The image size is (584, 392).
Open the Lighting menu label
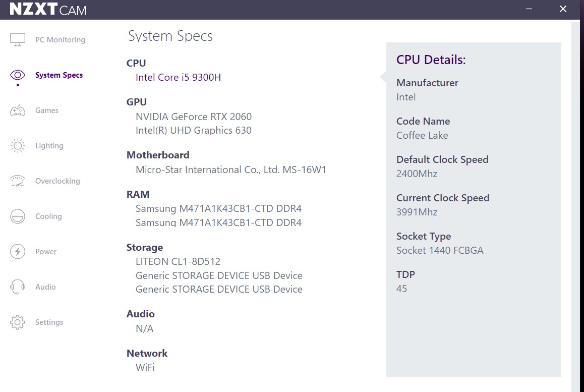[49, 146]
